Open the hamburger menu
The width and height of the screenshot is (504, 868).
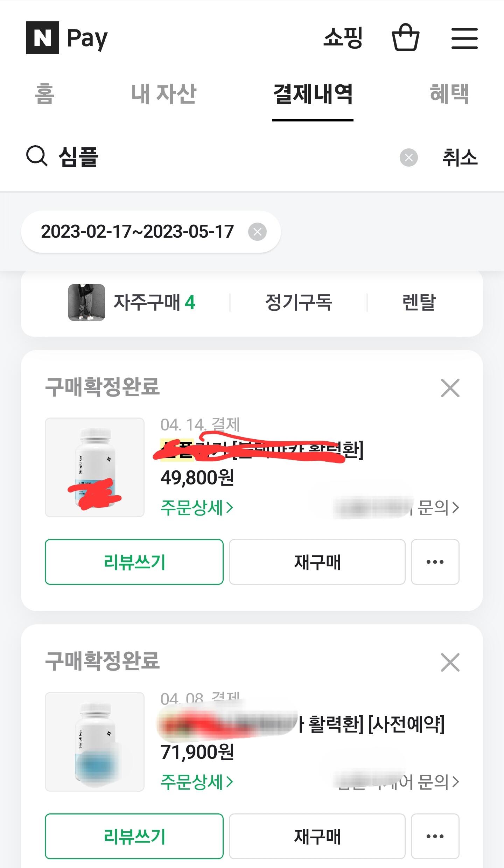coord(464,38)
